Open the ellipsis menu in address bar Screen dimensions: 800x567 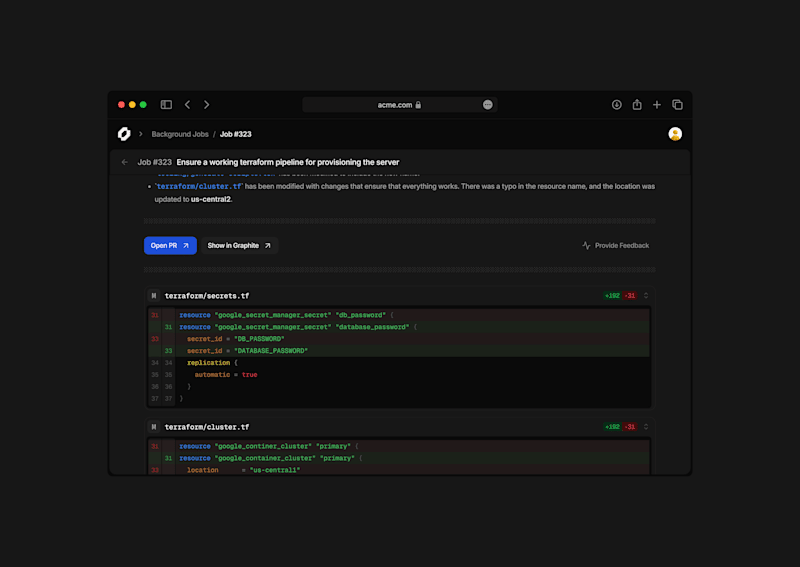[488, 105]
